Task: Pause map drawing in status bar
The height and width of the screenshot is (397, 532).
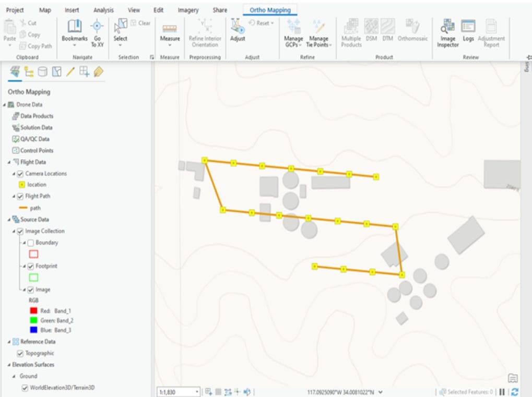Action: click(502, 391)
